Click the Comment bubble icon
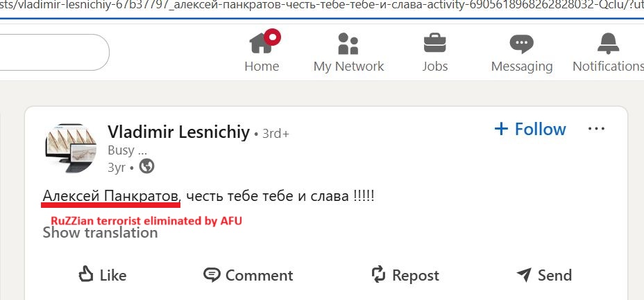The height and width of the screenshot is (300, 644). point(212,274)
